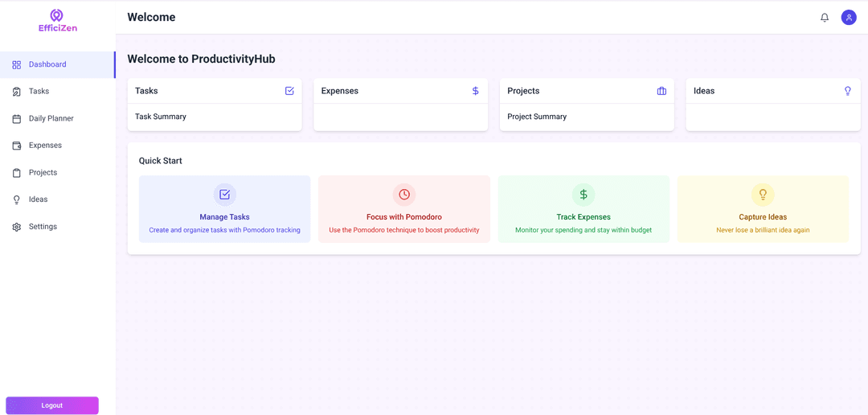Click the notification bell icon
The image size is (868, 415).
pyautogui.click(x=824, y=18)
